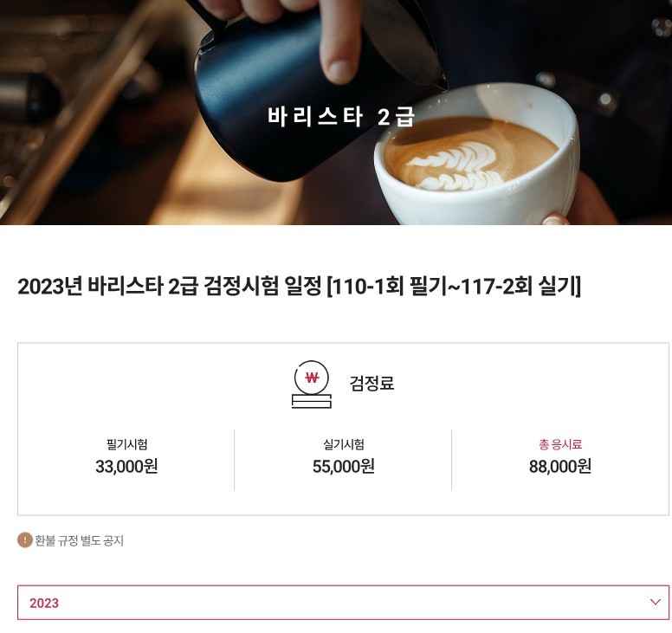672x633 pixels.
Task: Click the 2023 text in year selector
Action: [44, 603]
